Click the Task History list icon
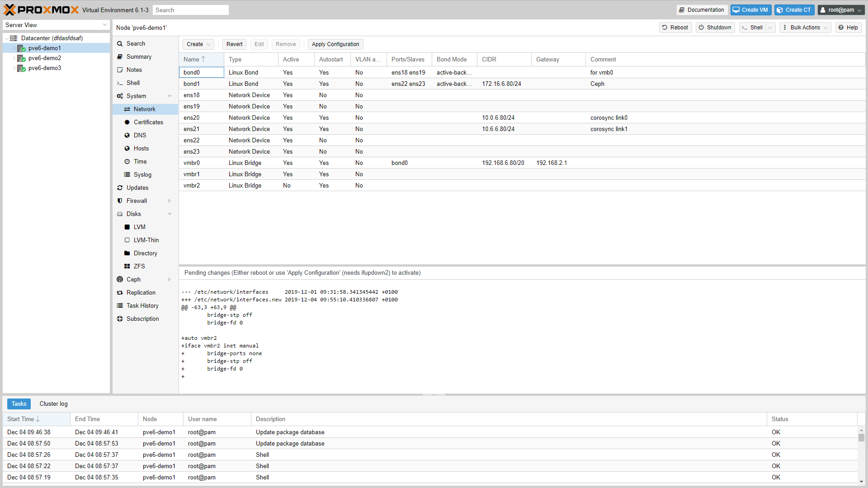 [120, 306]
